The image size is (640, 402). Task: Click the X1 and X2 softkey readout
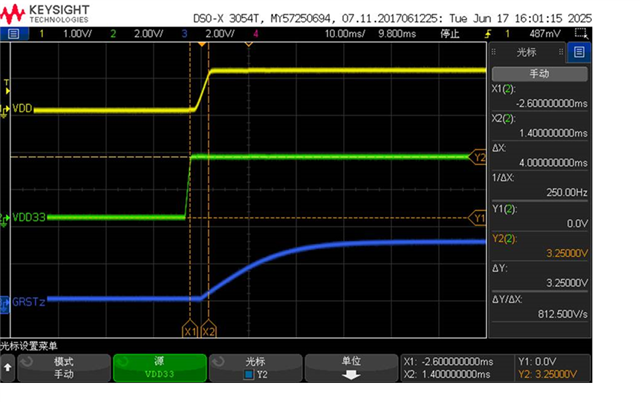pyautogui.click(x=457, y=368)
